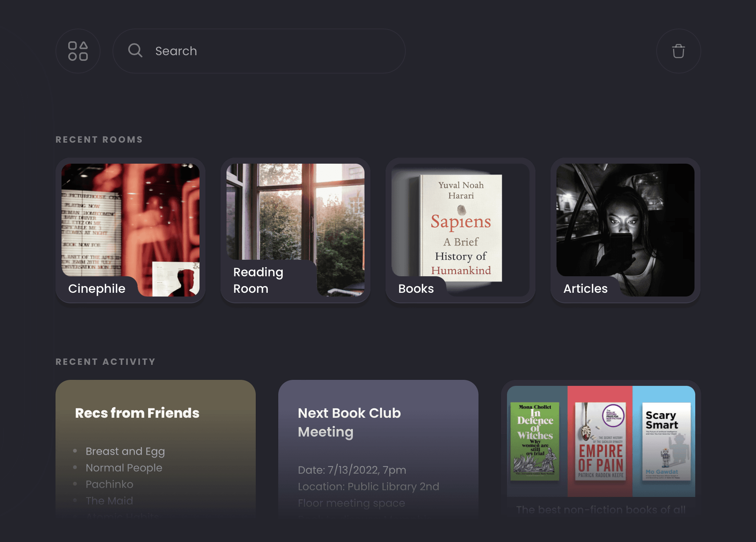This screenshot has width=756, height=542.
Task: Click the Scary Smart book cover
Action: coord(666,441)
